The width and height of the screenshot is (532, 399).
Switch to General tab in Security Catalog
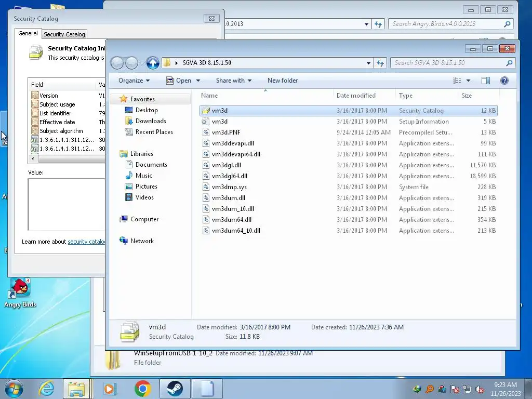[x=28, y=33]
